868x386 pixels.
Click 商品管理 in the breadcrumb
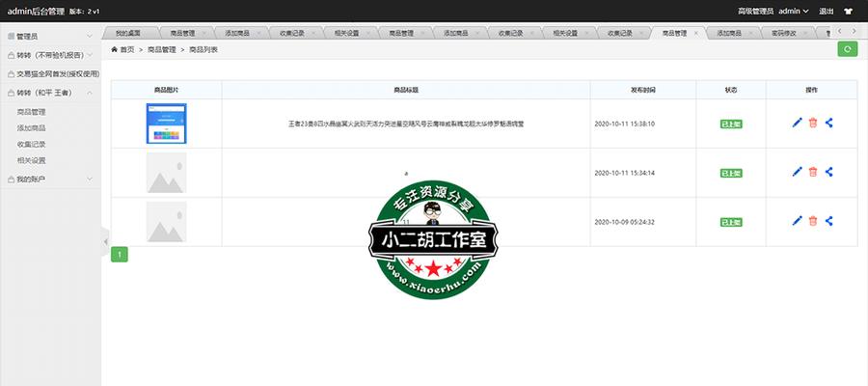[162, 49]
